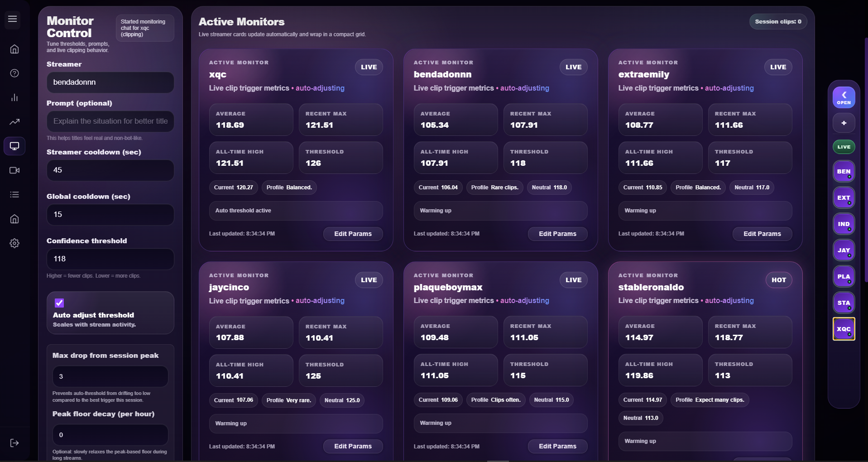Open the settings gear icon
The height and width of the screenshot is (462, 868).
click(x=14, y=243)
